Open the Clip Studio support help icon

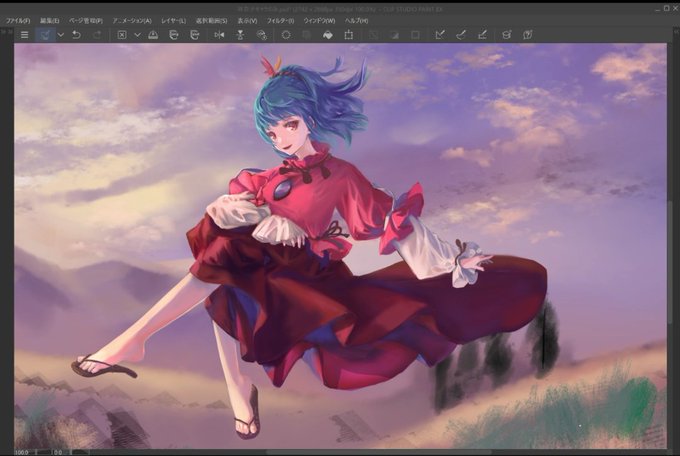527,35
